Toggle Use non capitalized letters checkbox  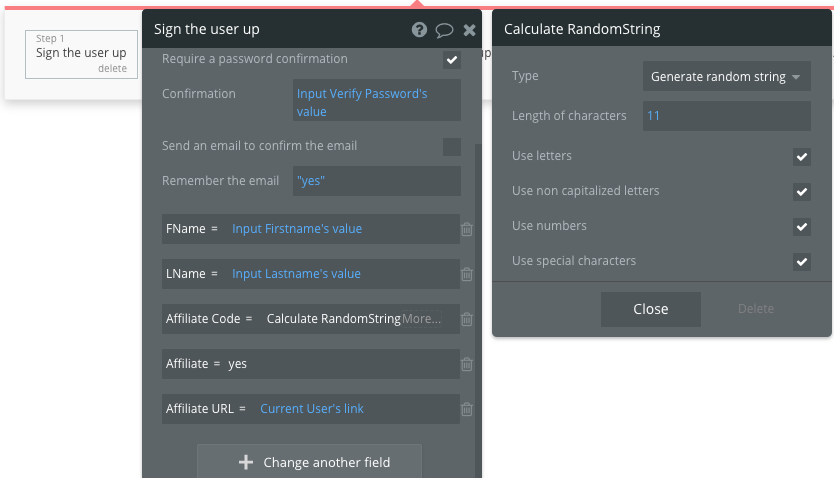(801, 192)
